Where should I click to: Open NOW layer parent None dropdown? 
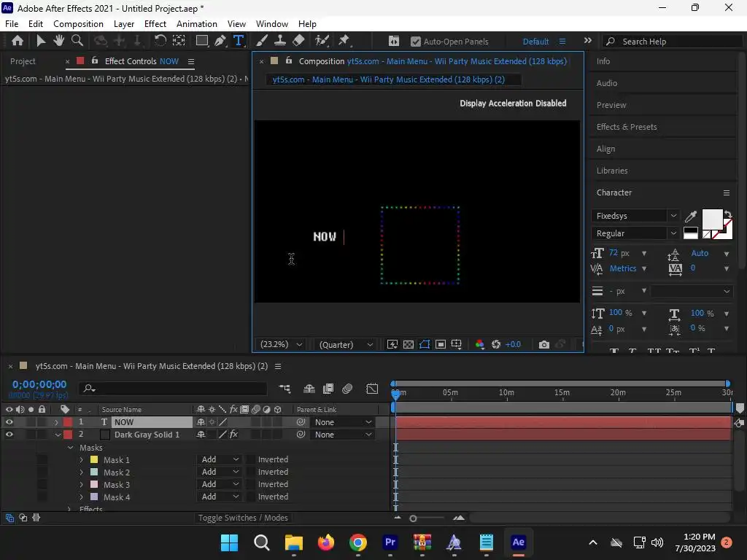(341, 422)
